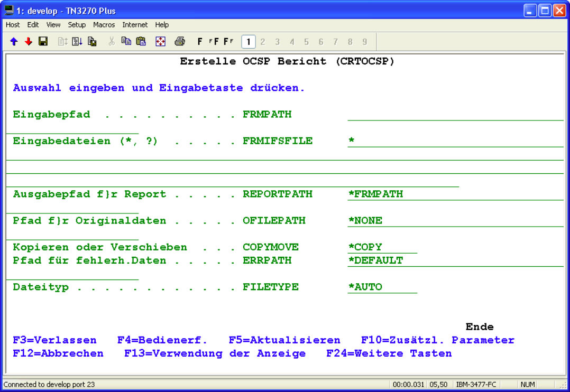Open the Host menu
The image size is (570, 392).
pos(13,25)
